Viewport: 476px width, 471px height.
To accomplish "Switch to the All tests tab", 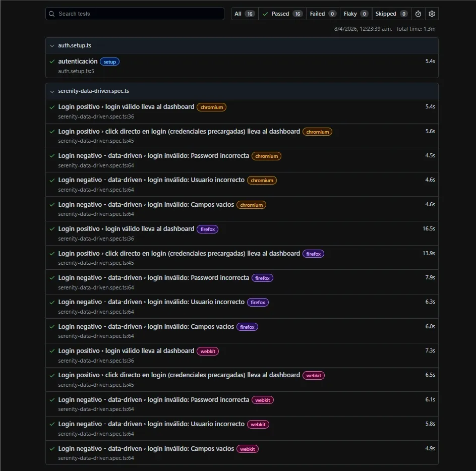I will 244,14.
